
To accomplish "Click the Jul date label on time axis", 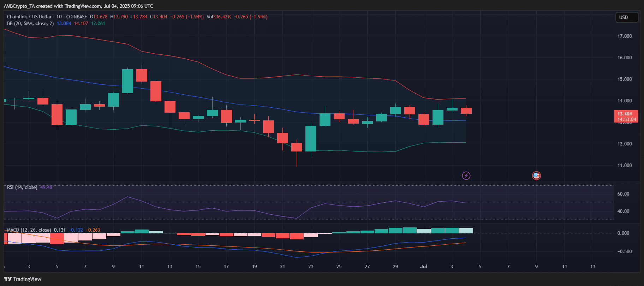I will (423, 267).
